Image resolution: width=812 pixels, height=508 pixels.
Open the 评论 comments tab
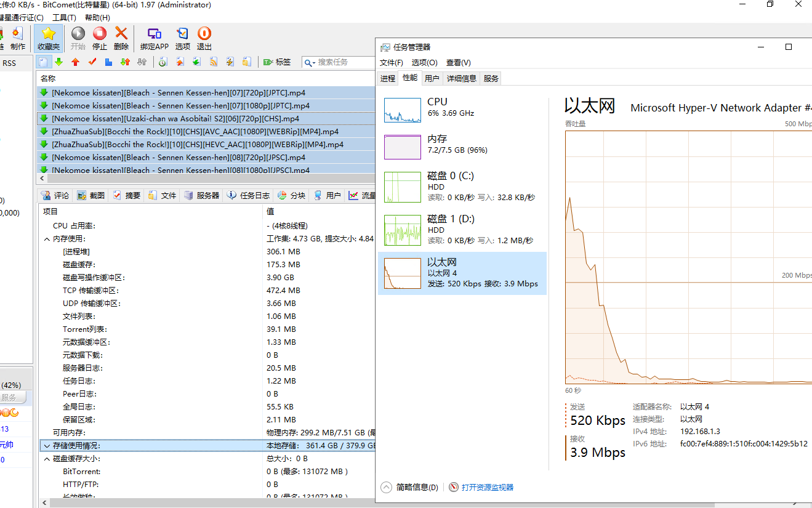(x=55, y=195)
